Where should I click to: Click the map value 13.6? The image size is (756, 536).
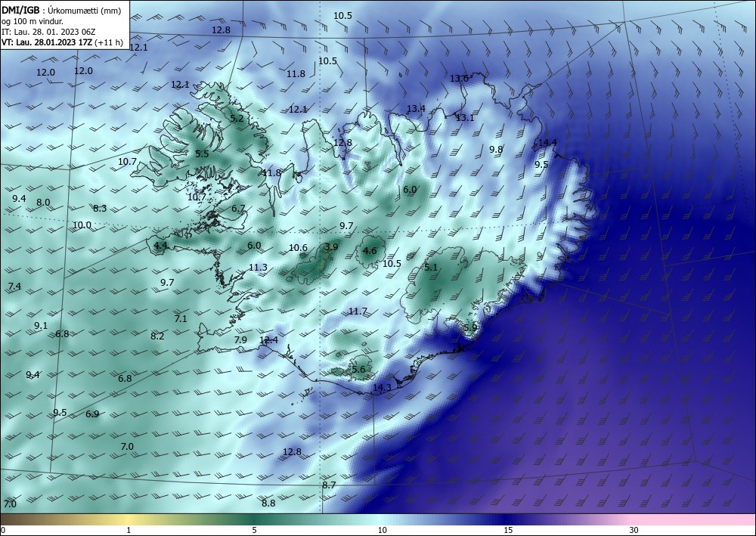click(459, 78)
